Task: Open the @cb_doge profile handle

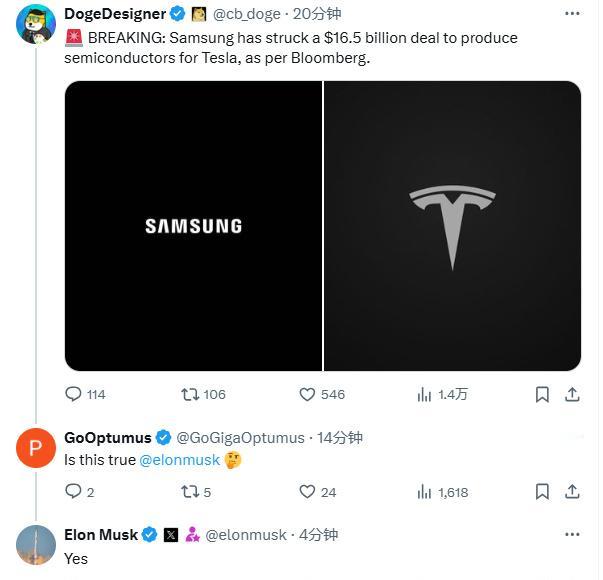Action: [x=247, y=14]
